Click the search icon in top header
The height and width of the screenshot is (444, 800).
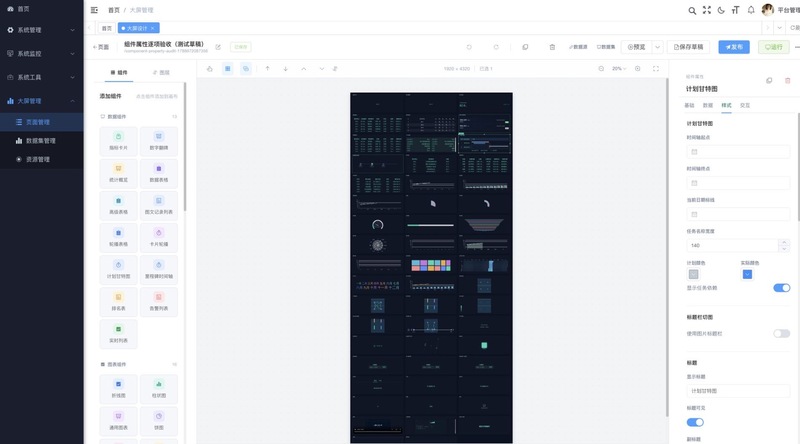(x=692, y=10)
